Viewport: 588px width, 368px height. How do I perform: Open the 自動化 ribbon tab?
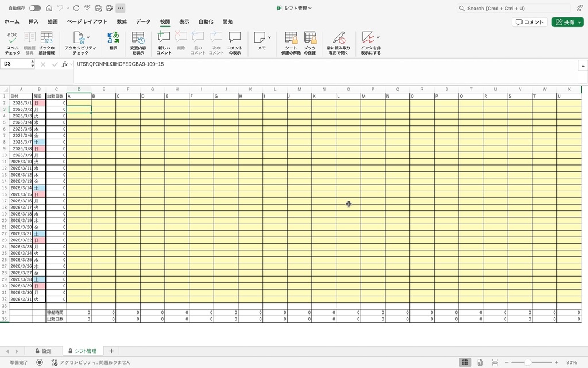(206, 22)
